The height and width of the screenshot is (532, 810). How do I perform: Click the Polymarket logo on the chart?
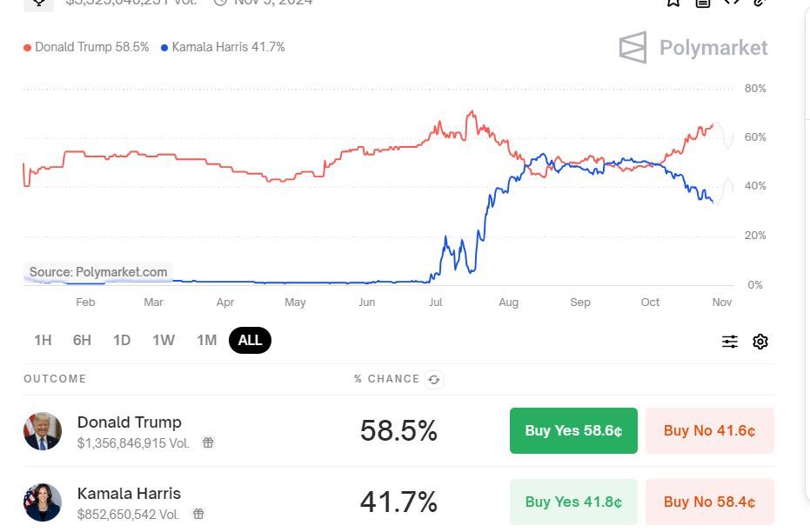[693, 48]
